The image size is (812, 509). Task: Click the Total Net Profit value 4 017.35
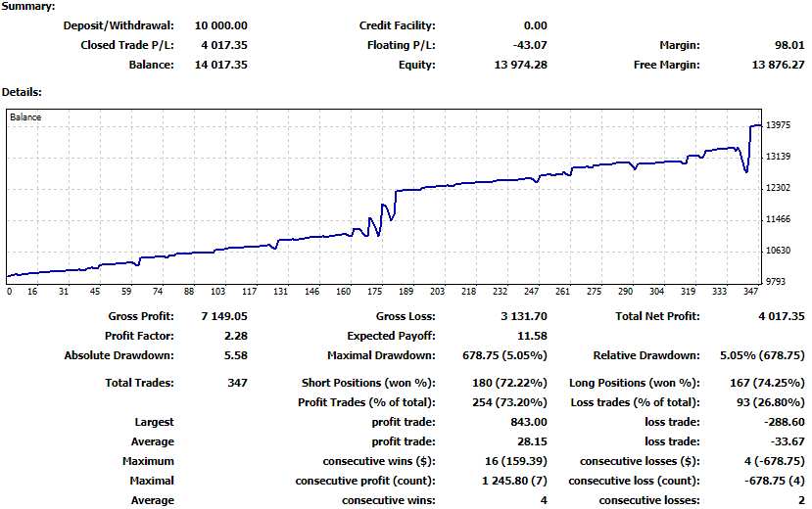coord(782,316)
